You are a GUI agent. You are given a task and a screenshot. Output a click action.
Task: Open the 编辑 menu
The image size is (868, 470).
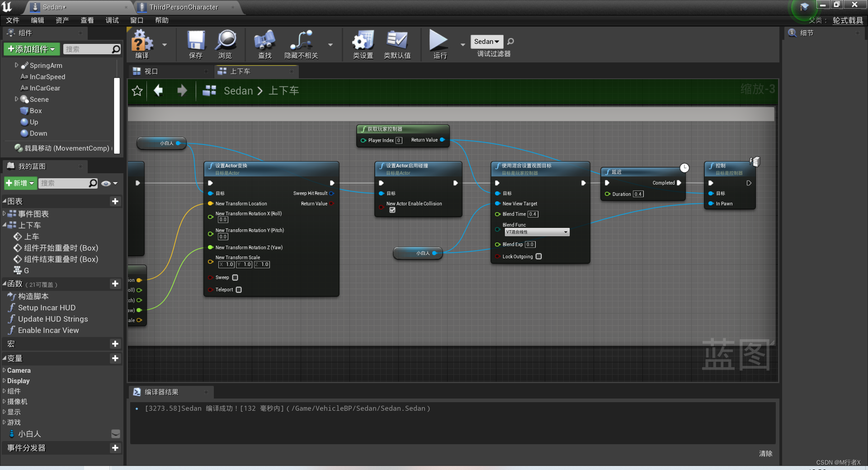coord(38,20)
